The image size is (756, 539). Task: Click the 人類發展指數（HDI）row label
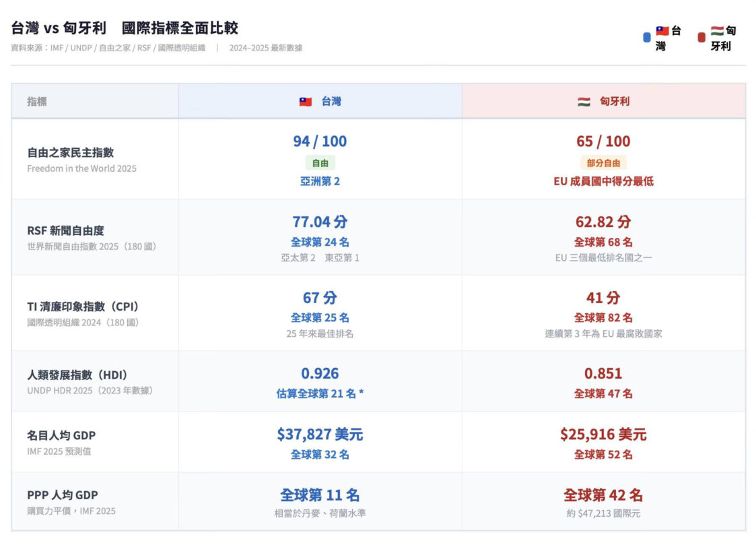pyautogui.click(x=77, y=375)
